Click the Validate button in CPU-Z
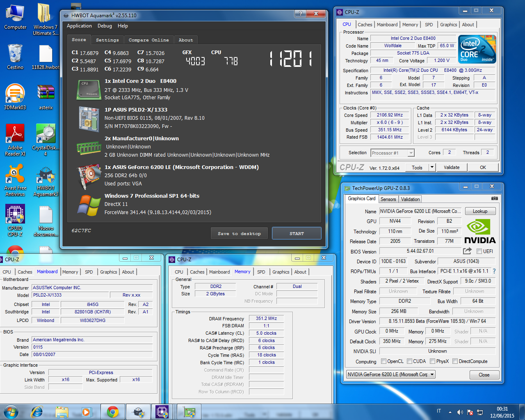525x420 pixels. click(x=452, y=167)
